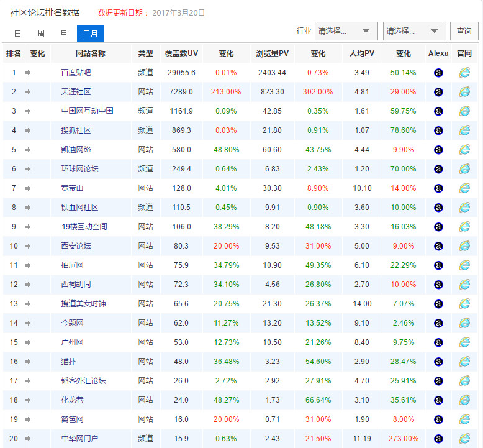Screen dimensions: 483x448
Task: Click the update date 2017年3月20日
Action: point(178,13)
